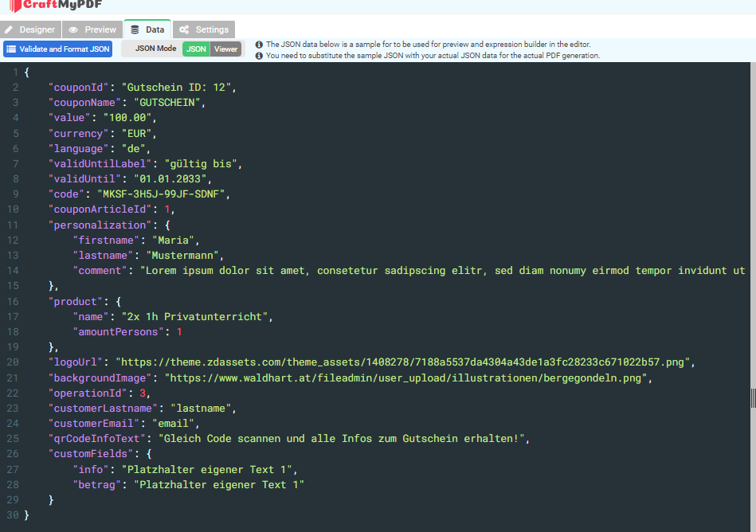Click the "01.01.2033" date value
This screenshot has height=532, width=756.
click(170, 178)
